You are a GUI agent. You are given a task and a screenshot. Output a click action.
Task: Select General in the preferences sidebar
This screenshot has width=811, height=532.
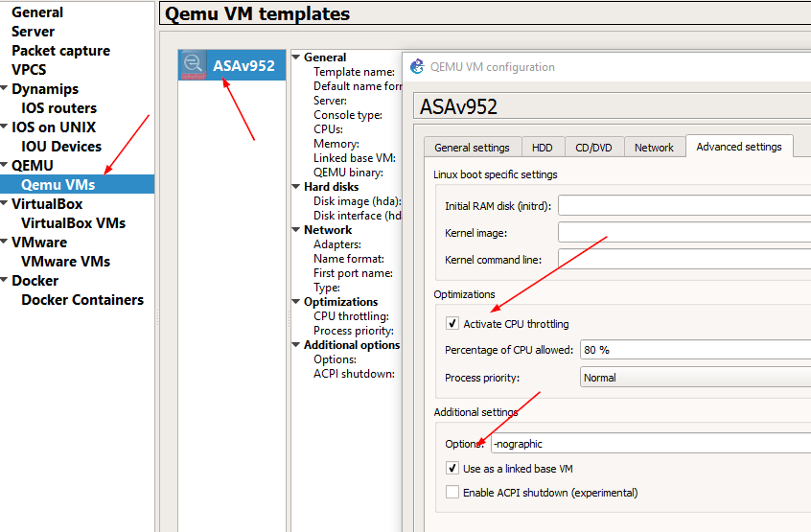[x=37, y=12]
